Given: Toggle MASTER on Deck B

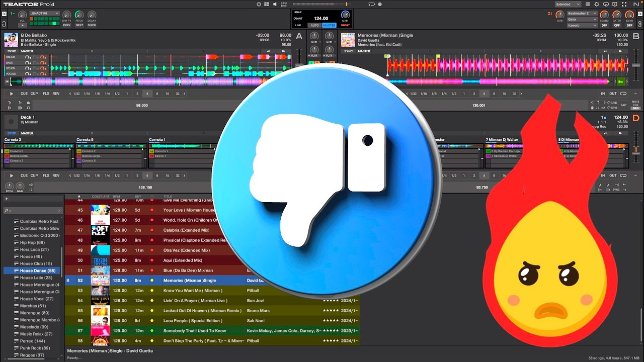Looking at the screenshot, I should tap(364, 51).
